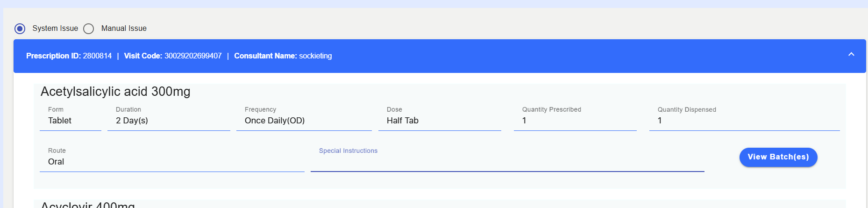Collapse the prescription panel chevron
The image size is (868, 208).
click(x=851, y=54)
